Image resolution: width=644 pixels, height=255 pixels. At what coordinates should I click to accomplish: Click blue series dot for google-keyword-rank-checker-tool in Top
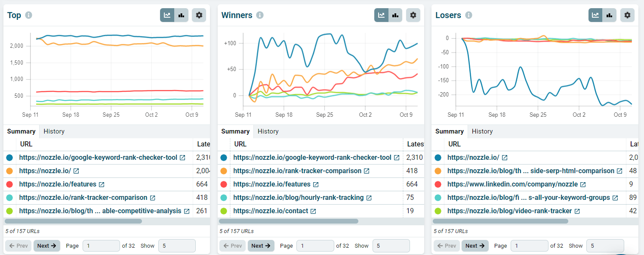click(x=9, y=158)
